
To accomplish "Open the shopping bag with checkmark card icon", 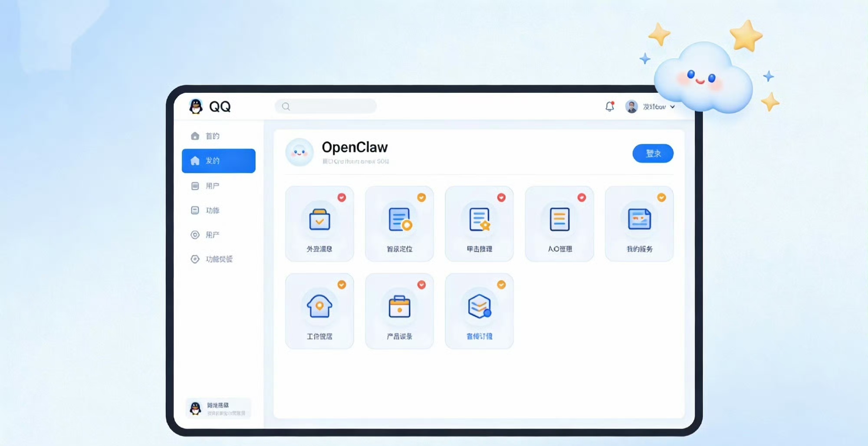I will [x=319, y=219].
